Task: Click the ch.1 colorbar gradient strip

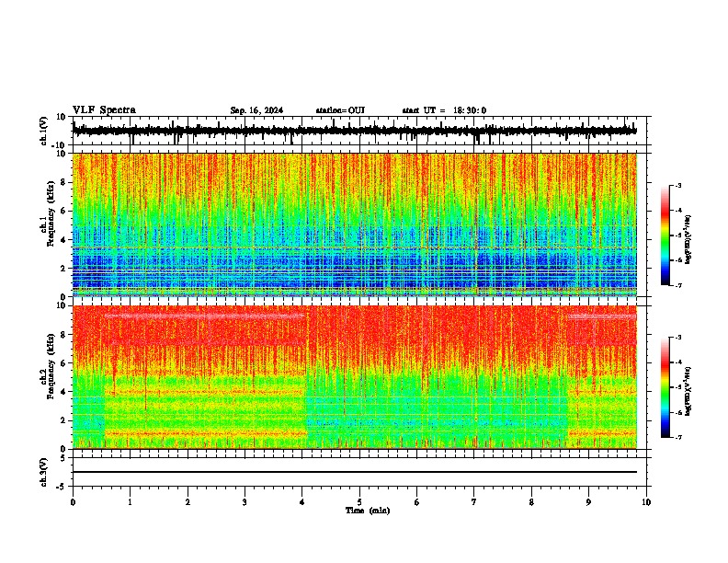Action: (x=665, y=236)
